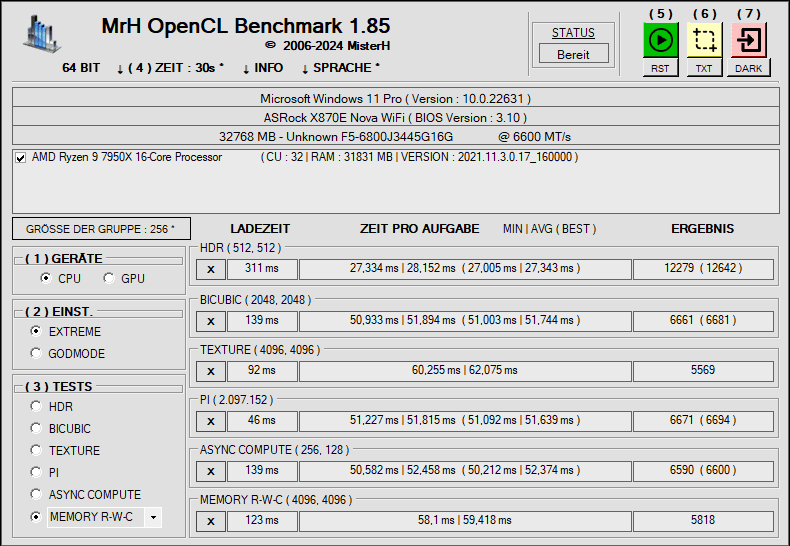This screenshot has width=790, height=546.
Task: Select the PI test radio button
Action: click(35, 472)
